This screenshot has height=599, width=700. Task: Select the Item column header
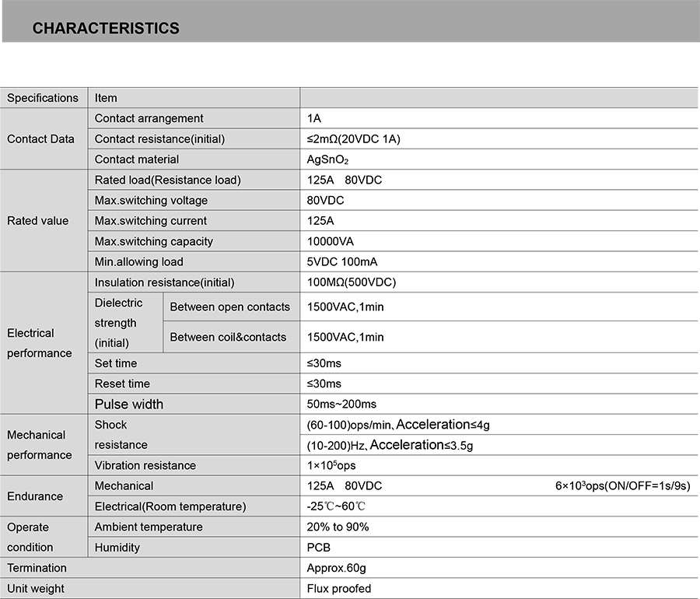pyautogui.click(x=106, y=98)
